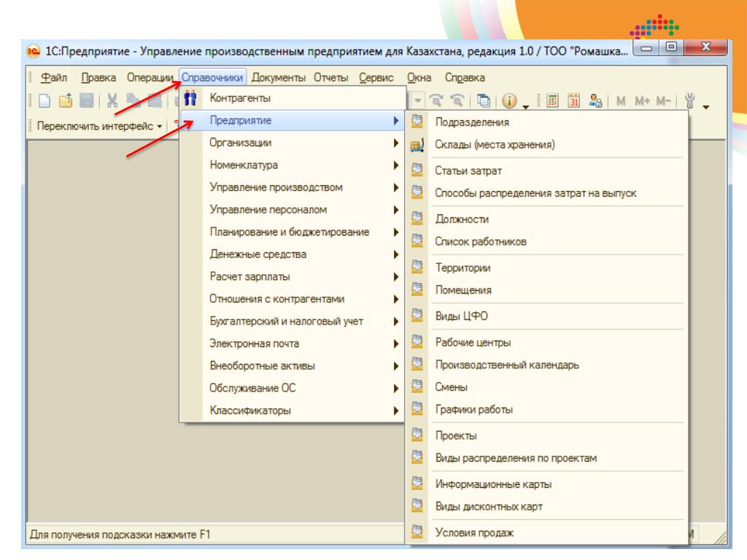Click the Find next toolbar icon
The image size is (747, 560).
coord(436,101)
